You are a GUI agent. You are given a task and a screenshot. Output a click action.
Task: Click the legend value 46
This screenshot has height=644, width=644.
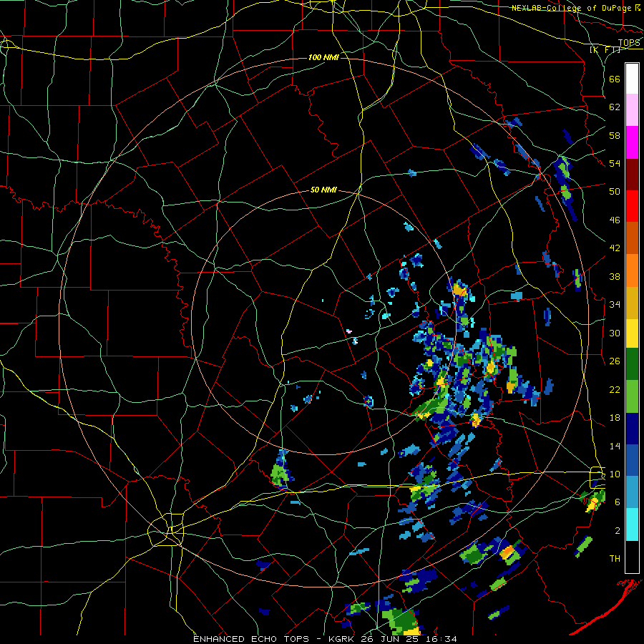[615, 220]
